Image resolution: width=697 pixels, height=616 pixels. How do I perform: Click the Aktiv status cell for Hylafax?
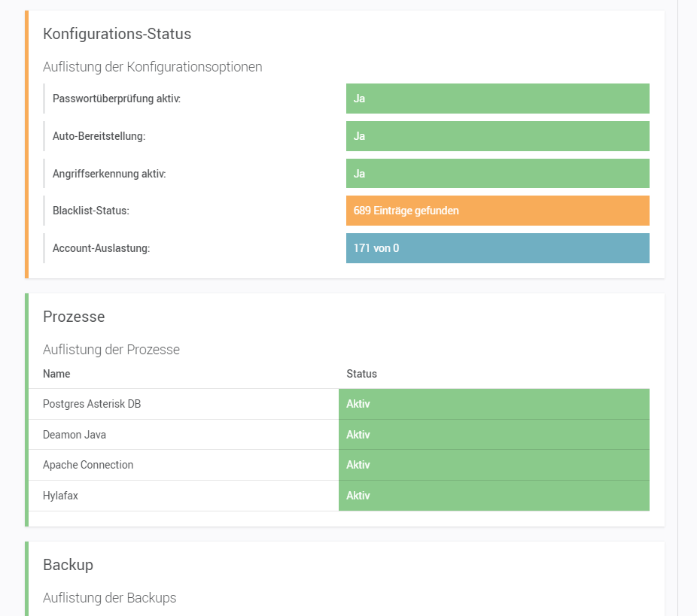pyautogui.click(x=493, y=496)
